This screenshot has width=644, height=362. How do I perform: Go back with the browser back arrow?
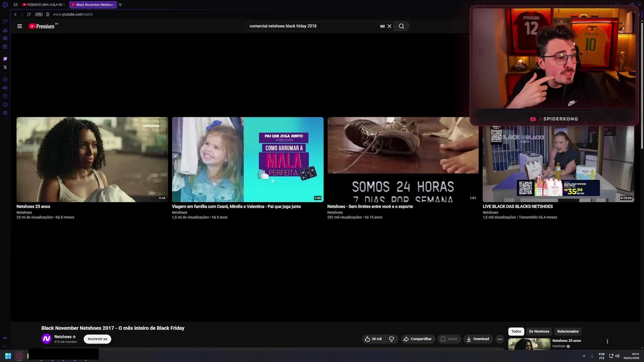(15, 14)
